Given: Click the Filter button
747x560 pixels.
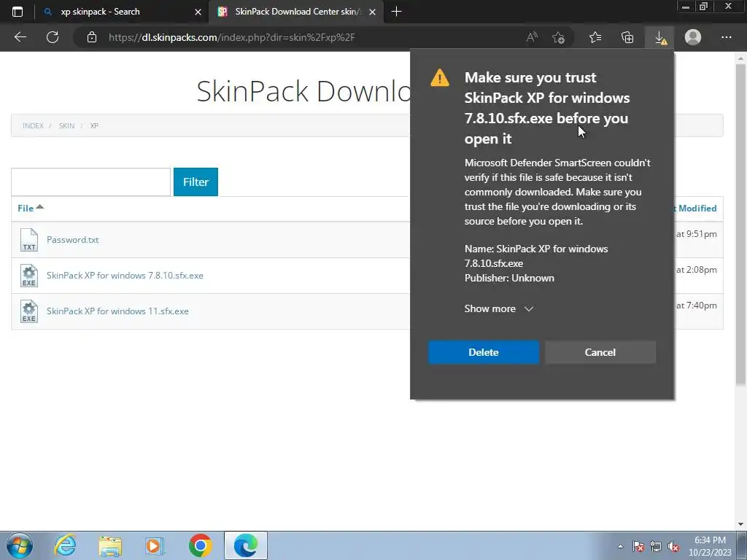Looking at the screenshot, I should click(x=196, y=182).
